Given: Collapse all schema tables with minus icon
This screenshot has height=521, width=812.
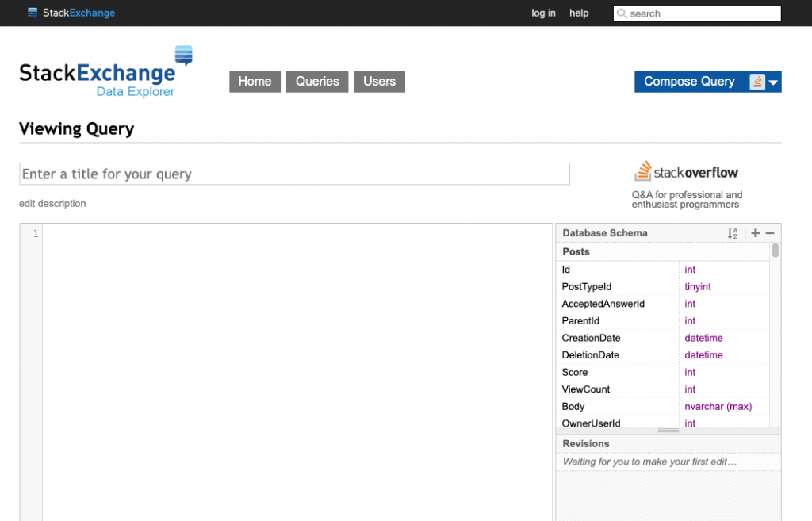Looking at the screenshot, I should pyautogui.click(x=769, y=233).
